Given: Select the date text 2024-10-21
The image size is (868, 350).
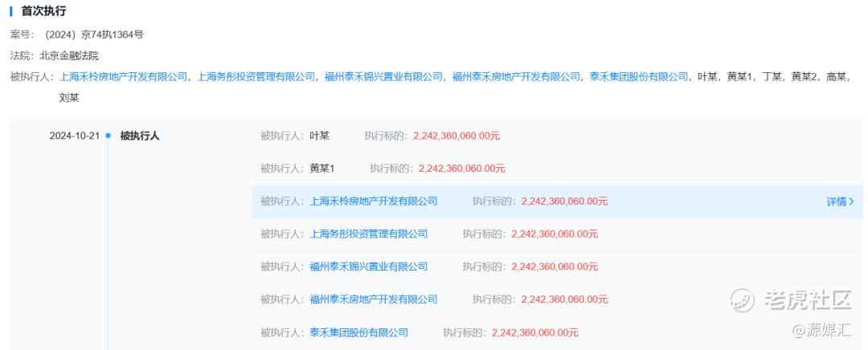Looking at the screenshot, I should click(x=74, y=136).
